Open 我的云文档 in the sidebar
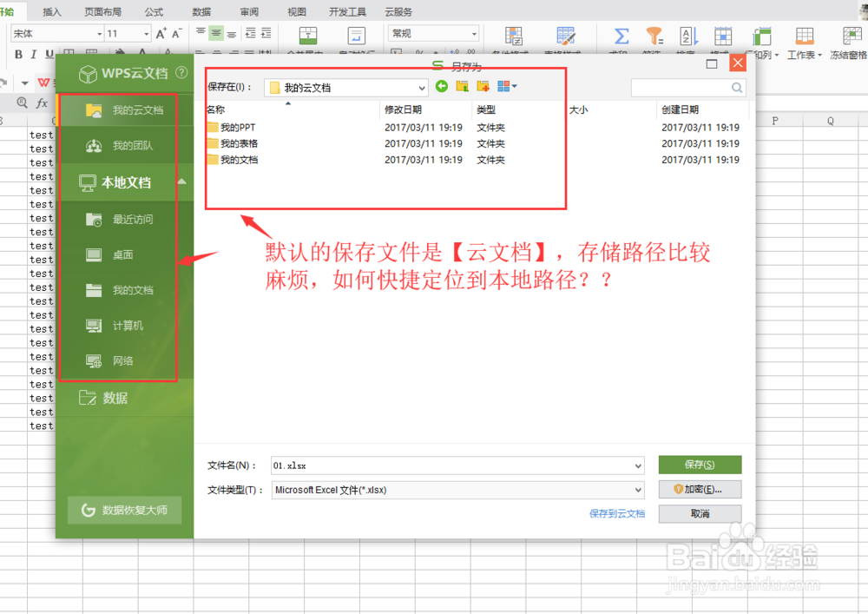The height and width of the screenshot is (614, 868). tap(126, 110)
